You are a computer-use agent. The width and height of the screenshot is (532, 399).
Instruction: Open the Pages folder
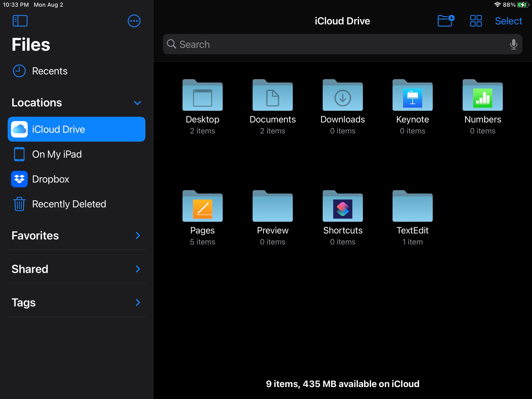[203, 207]
